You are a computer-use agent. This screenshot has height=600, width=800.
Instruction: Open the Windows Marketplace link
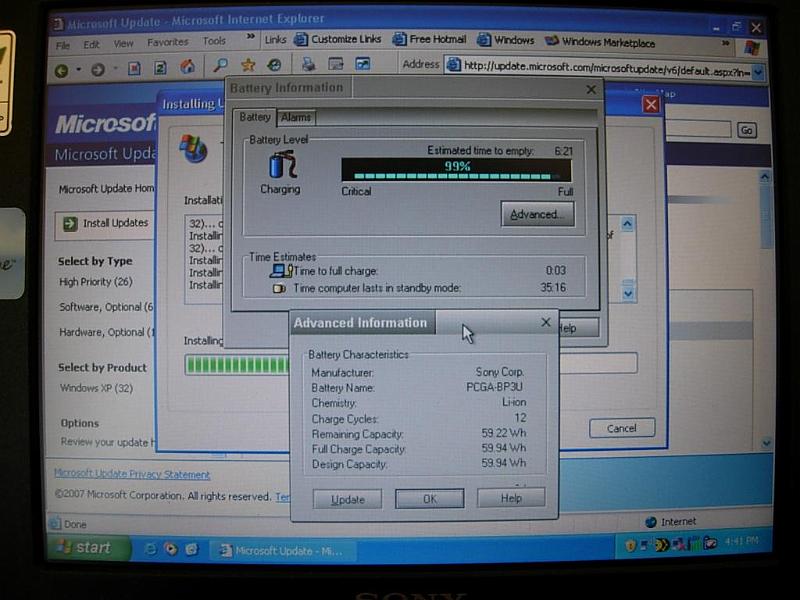pyautogui.click(x=599, y=42)
